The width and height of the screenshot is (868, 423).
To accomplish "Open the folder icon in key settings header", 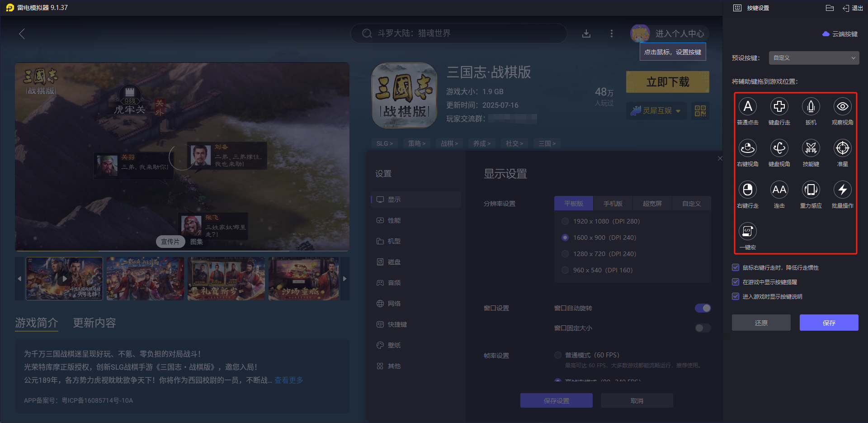I will [830, 8].
